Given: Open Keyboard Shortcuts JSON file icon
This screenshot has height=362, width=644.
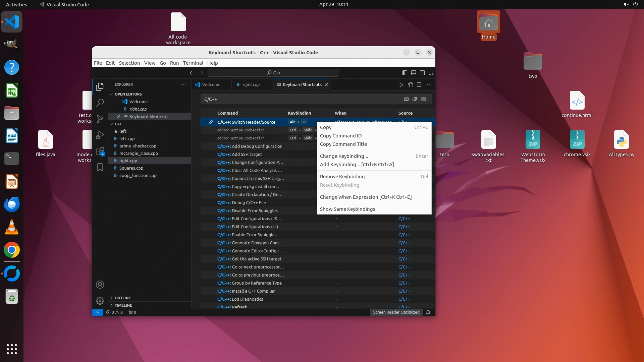Looking at the screenshot, I should (x=410, y=85).
